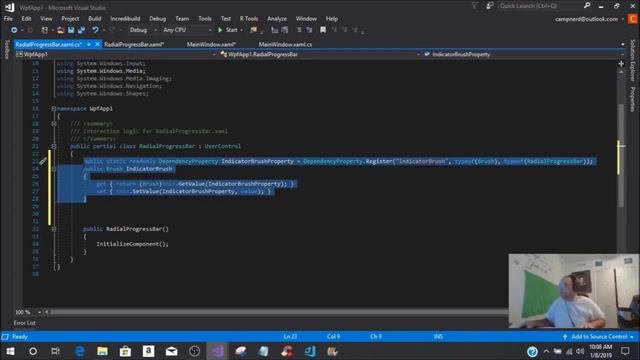Image resolution: width=640 pixels, height=360 pixels.
Task: Collapse the RadialProgressBar class block
Action: point(54,146)
